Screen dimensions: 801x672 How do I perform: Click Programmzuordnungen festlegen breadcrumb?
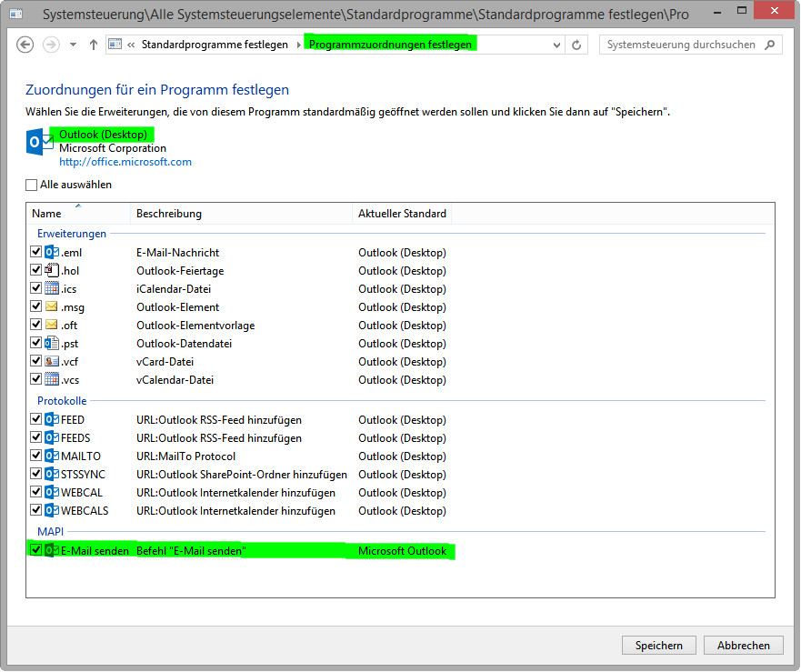pos(390,45)
